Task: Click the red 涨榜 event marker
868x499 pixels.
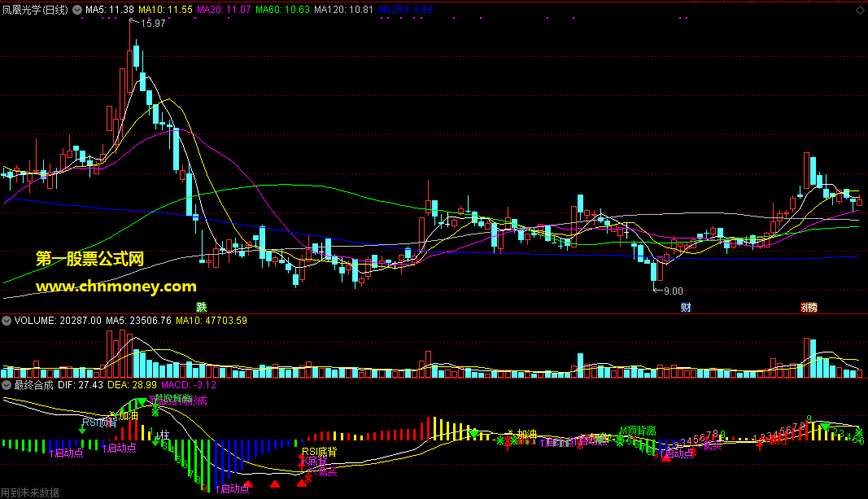Action: 809,308
